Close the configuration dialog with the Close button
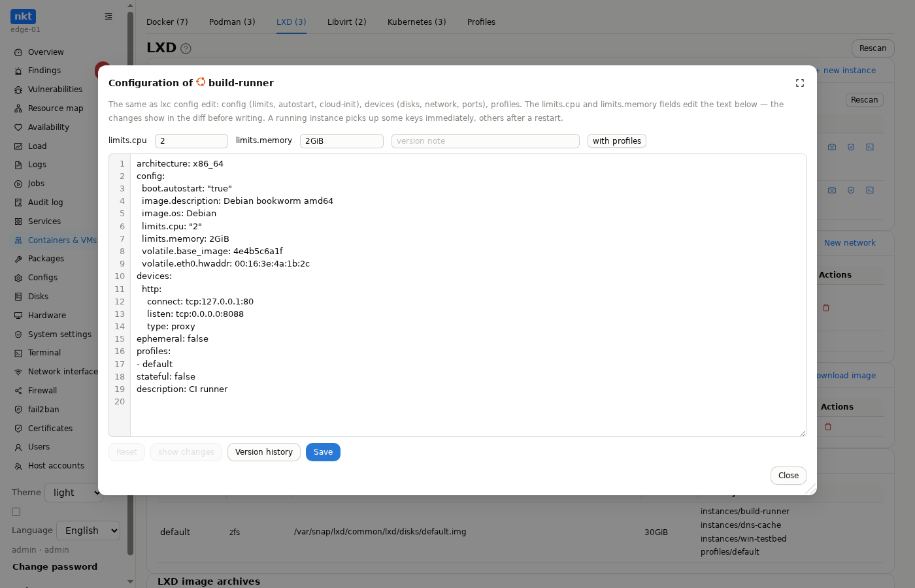The height and width of the screenshot is (588, 915). [x=788, y=476]
